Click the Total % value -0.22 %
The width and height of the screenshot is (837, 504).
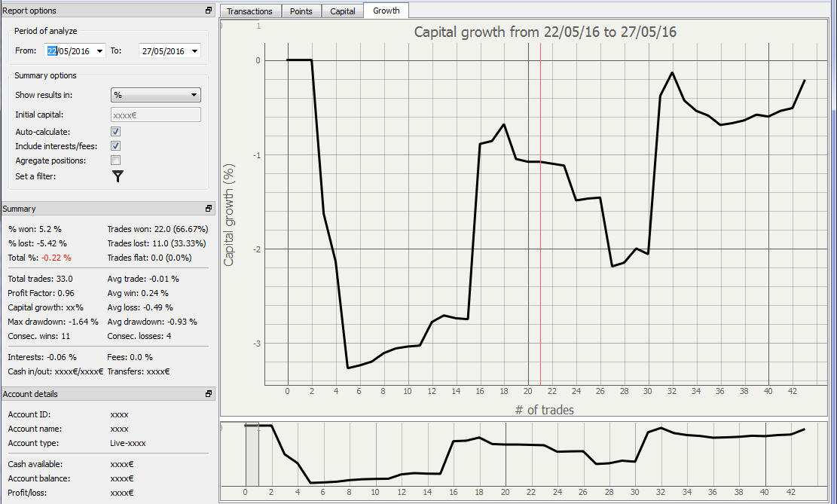click(x=56, y=258)
